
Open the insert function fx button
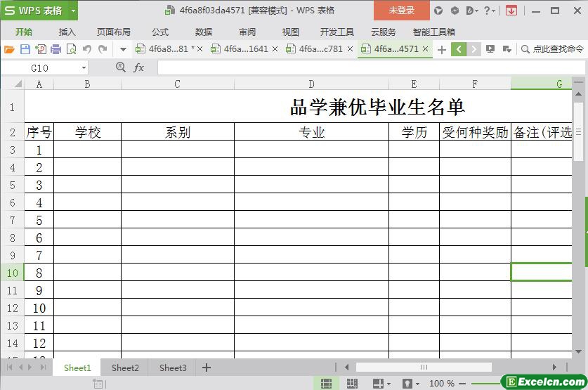click(x=138, y=67)
